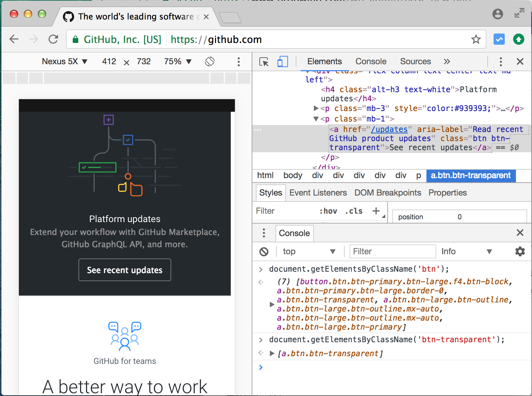Switch to the Elements tab
532x396 pixels.
[324, 61]
